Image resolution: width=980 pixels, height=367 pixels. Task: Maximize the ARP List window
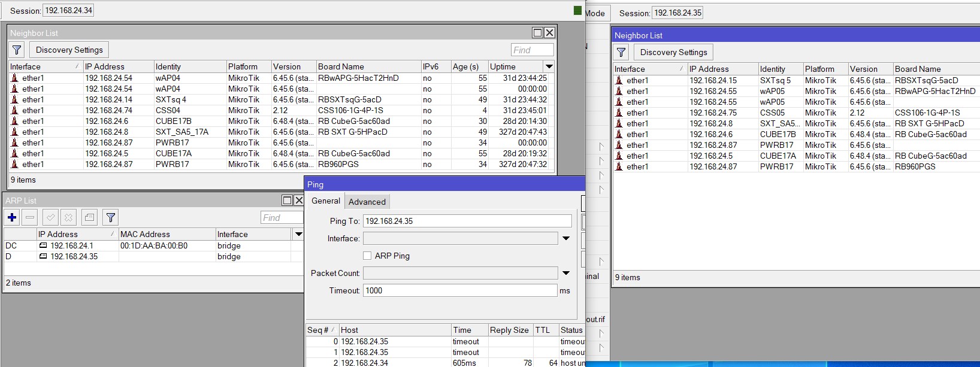287,201
